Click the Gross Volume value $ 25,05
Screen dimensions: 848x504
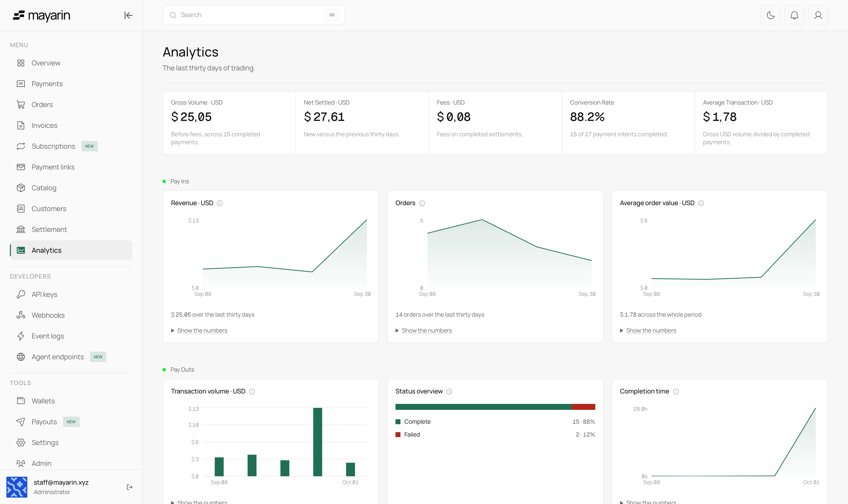click(x=191, y=117)
